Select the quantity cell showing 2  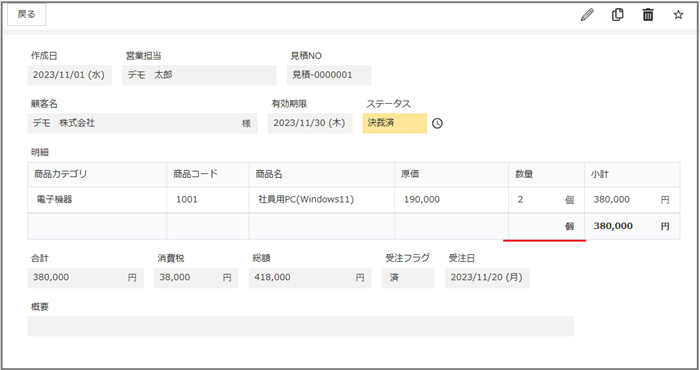(546, 200)
